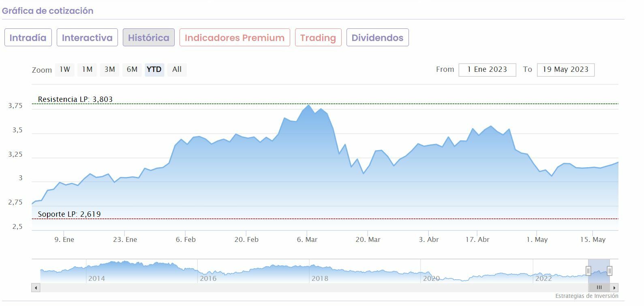Open the Indicadores Premium tab
Image resolution: width=644 pixels, height=306 pixels.
[x=235, y=38]
